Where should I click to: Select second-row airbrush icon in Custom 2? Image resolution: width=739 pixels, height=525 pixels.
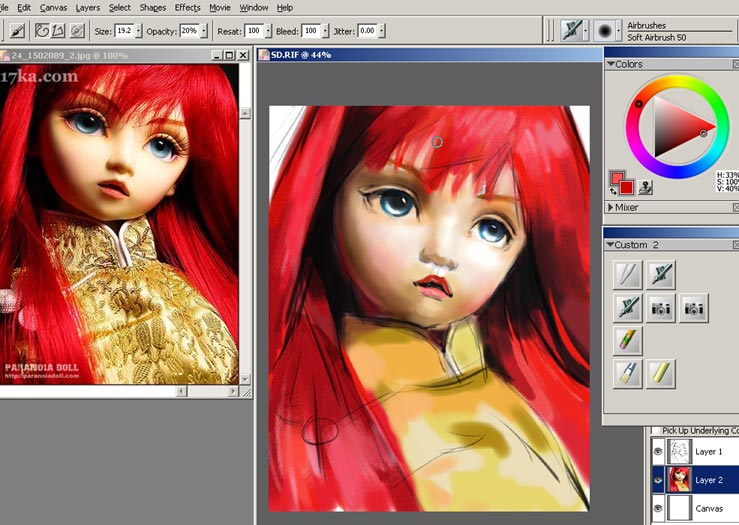tap(627, 308)
